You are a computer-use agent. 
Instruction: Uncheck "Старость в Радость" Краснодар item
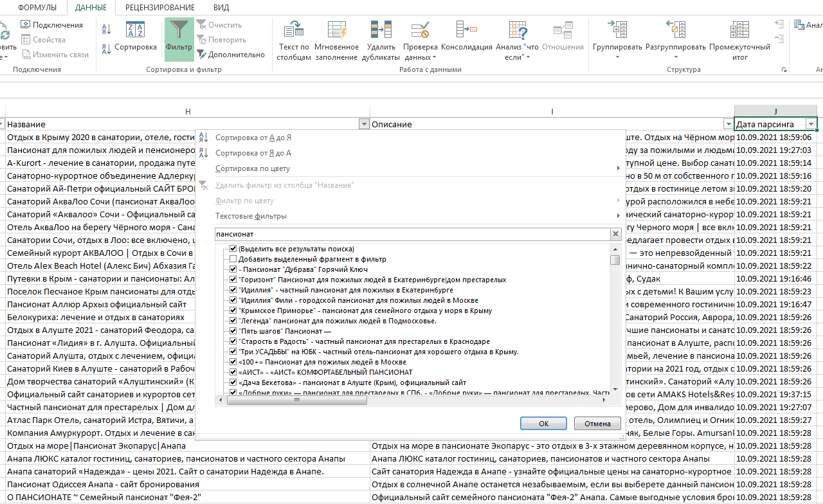pos(233,341)
